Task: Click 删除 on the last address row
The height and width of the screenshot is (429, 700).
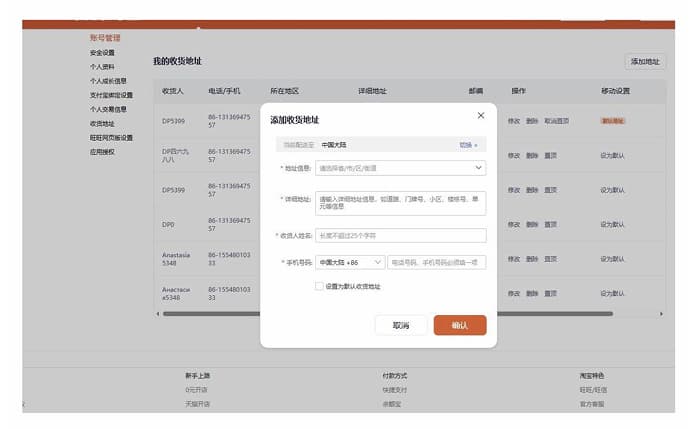Action: 532,291
